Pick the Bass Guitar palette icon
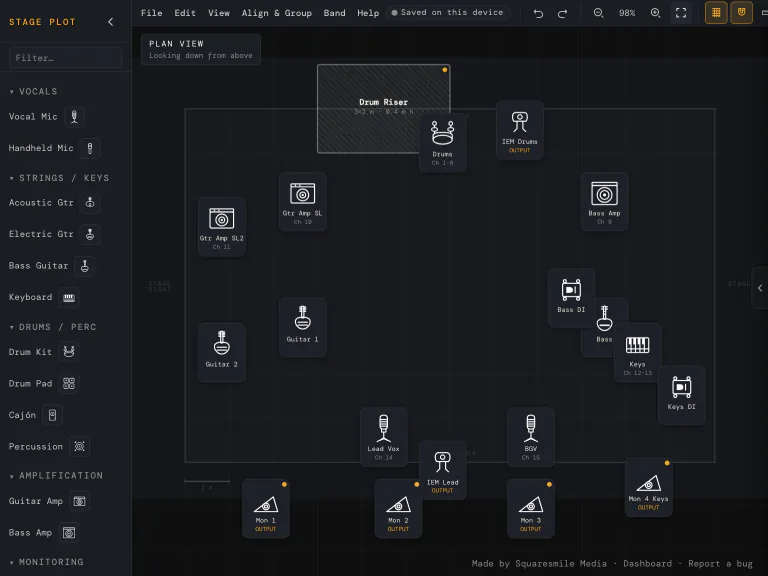This screenshot has height=576, width=768. [85, 266]
